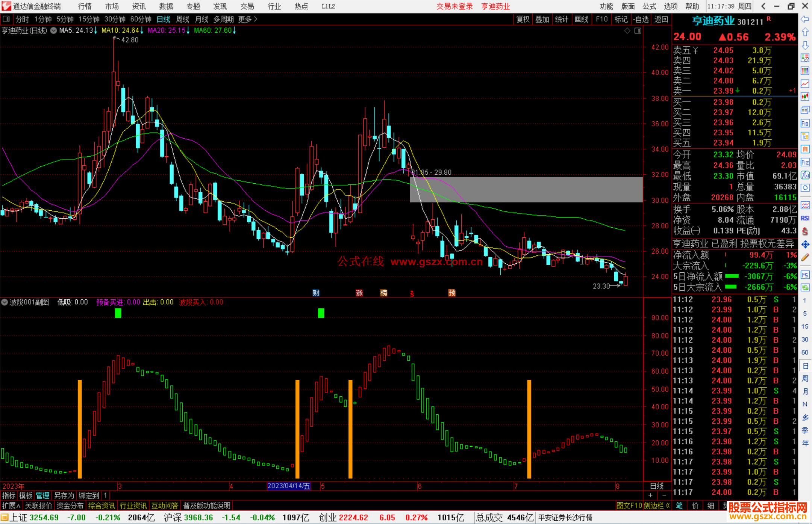Open the RSI indicator icon
The width and height of the screenshot is (812, 524).
point(805,218)
